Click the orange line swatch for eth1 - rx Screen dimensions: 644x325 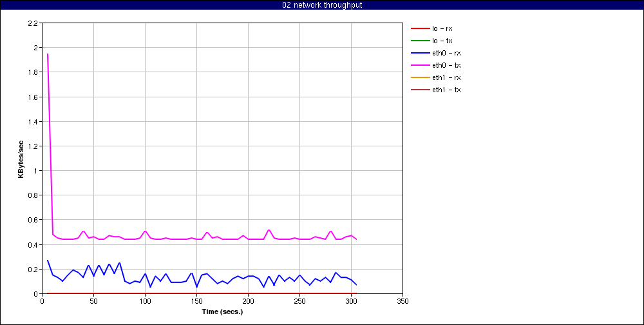420,77
